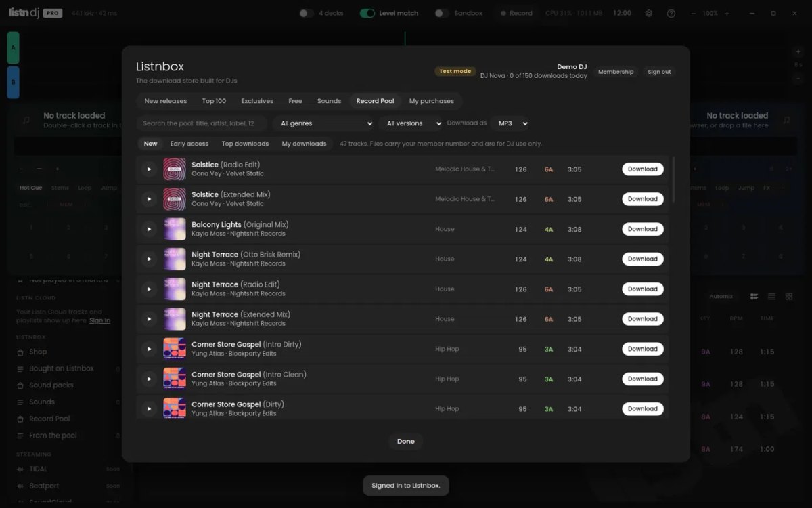The width and height of the screenshot is (812, 508).
Task: Click the Done button
Action: tap(406, 441)
